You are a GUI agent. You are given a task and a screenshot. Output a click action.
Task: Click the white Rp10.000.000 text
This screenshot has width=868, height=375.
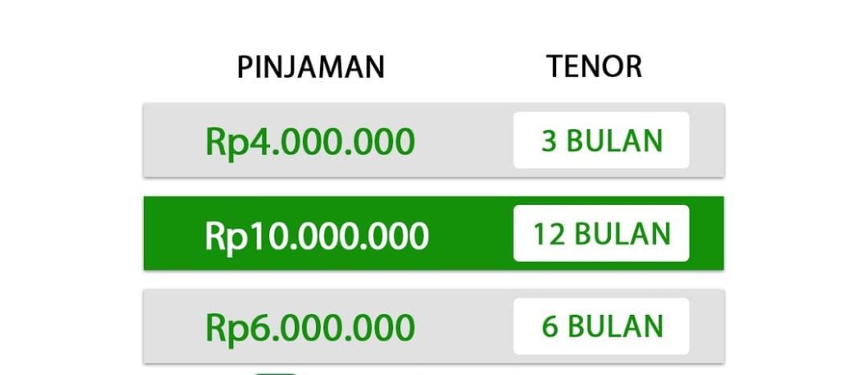point(317,235)
